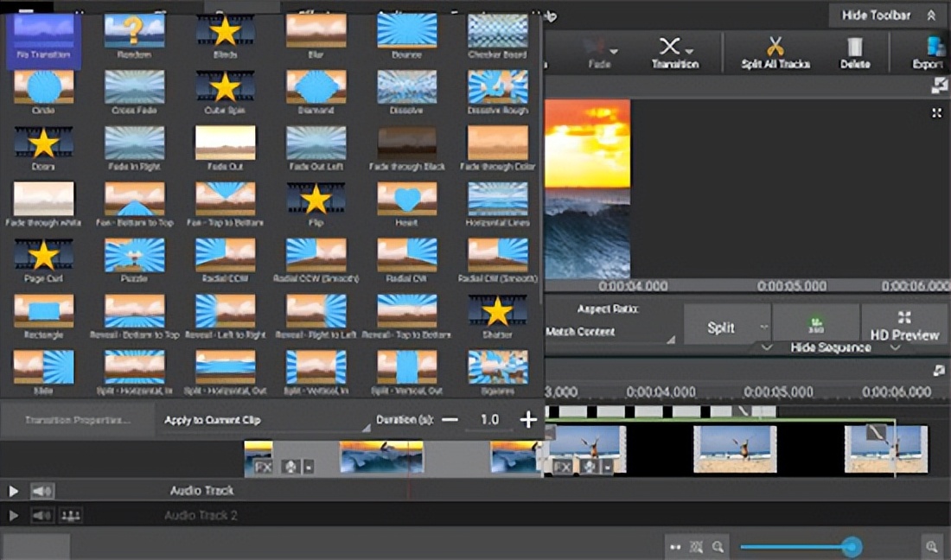Increase transition duration with plus button
Screen dimensions: 951x560
[528, 420]
